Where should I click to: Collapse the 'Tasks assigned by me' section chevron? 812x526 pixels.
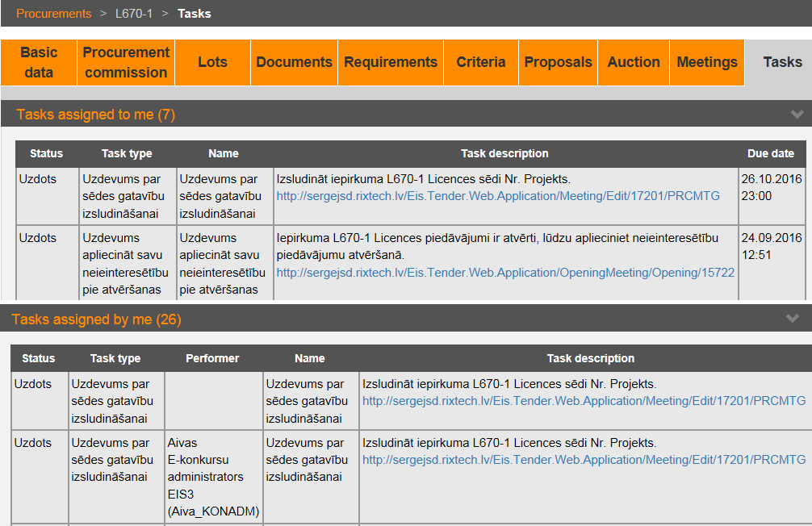coord(793,319)
